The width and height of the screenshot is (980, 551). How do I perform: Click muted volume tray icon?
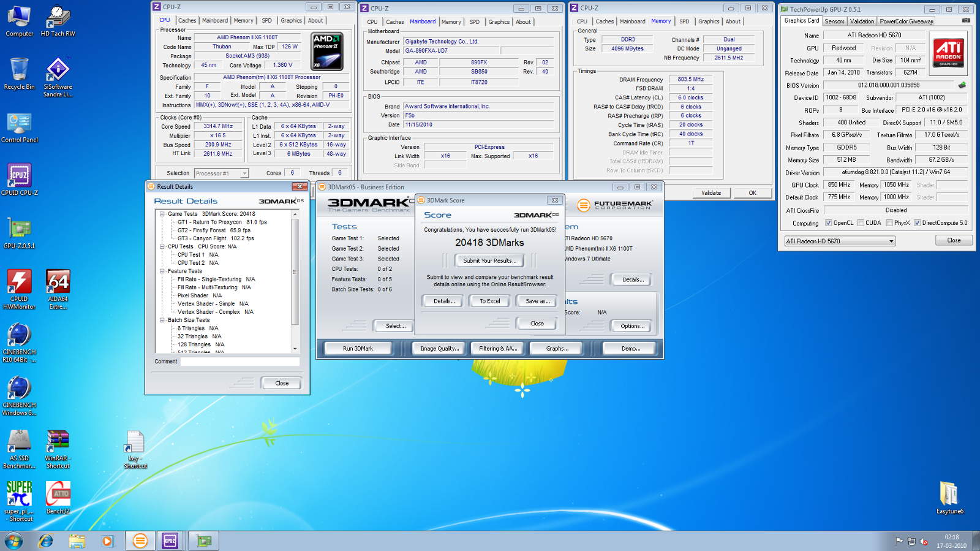tap(924, 541)
